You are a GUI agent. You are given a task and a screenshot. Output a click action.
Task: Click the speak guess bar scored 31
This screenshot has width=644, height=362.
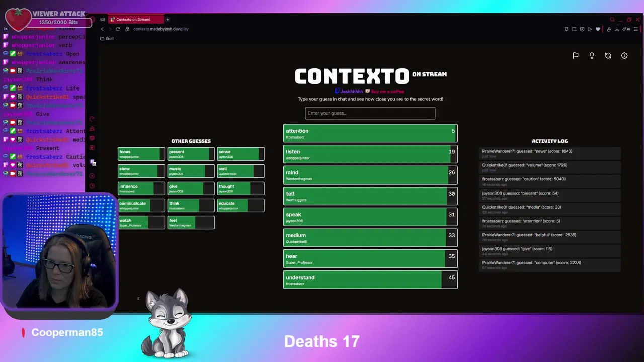click(370, 217)
